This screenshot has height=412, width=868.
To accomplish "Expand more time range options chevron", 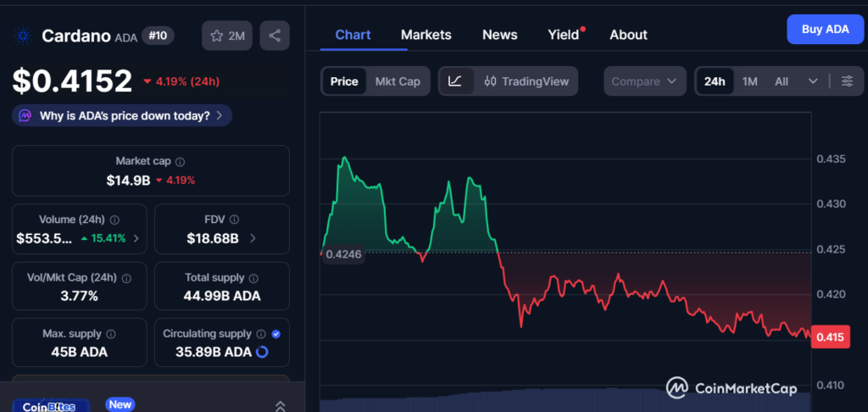I will tap(813, 81).
